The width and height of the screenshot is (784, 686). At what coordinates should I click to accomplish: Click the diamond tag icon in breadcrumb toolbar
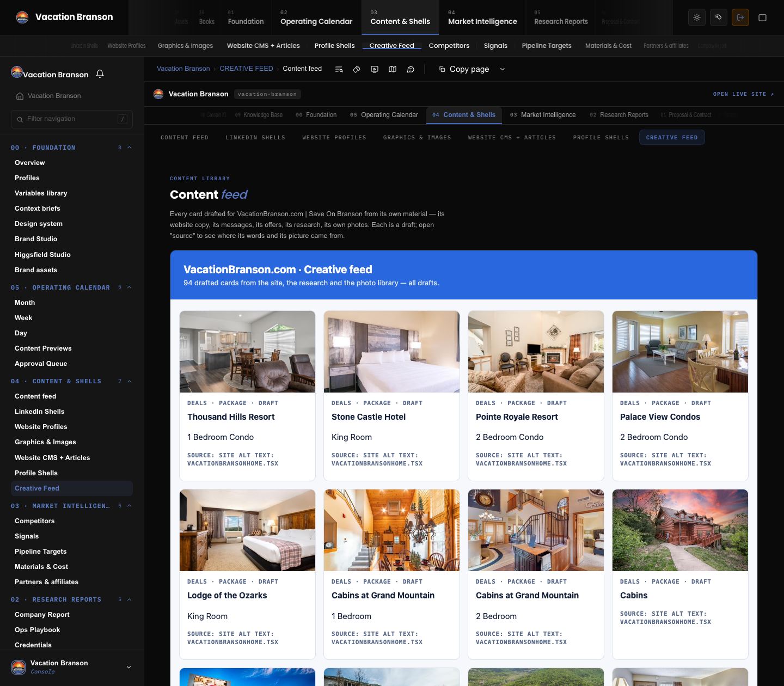pyautogui.click(x=357, y=69)
